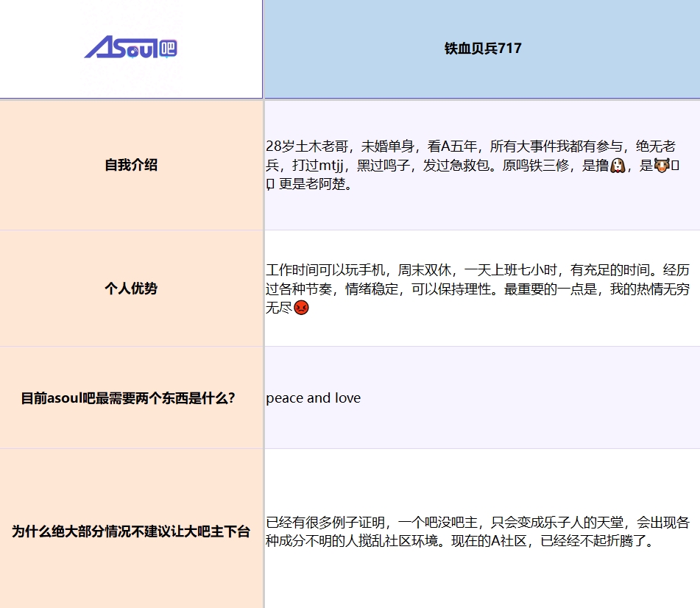This screenshot has width=700, height=608.
Task: Click the angry red face emoji
Action: (301, 307)
